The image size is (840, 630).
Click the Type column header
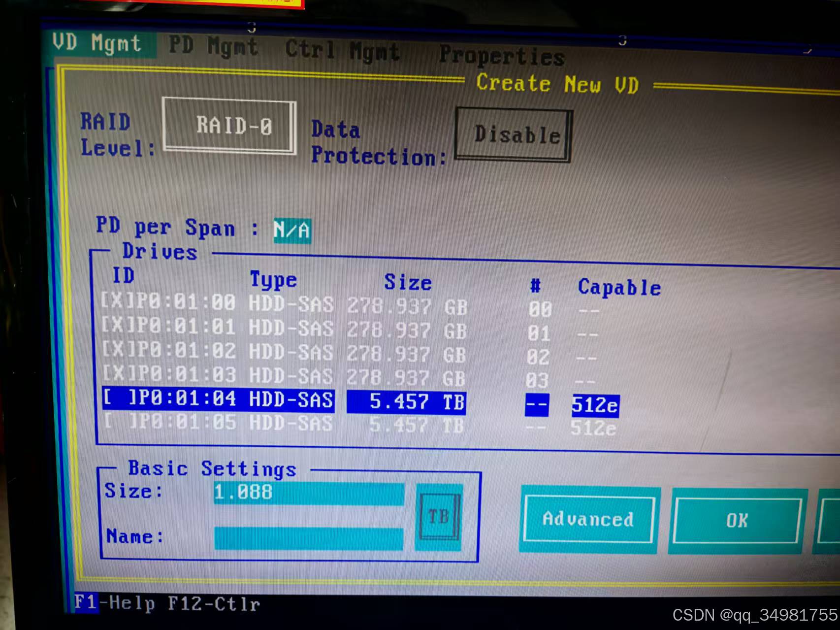273,280
